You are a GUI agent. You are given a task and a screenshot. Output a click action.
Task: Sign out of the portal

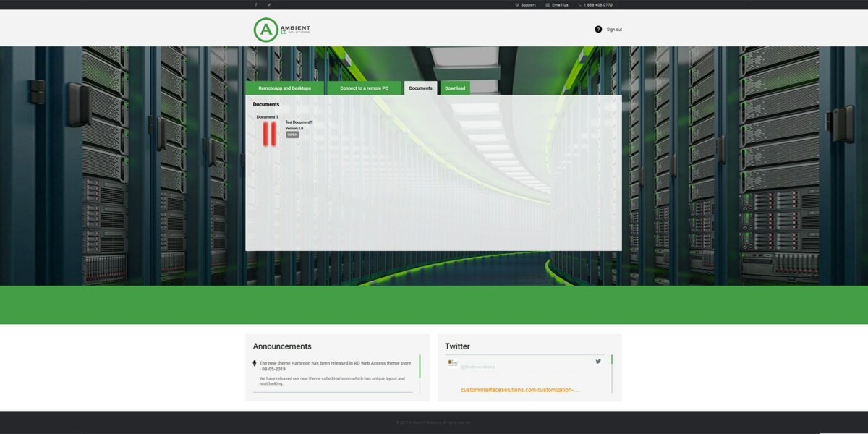tap(613, 29)
